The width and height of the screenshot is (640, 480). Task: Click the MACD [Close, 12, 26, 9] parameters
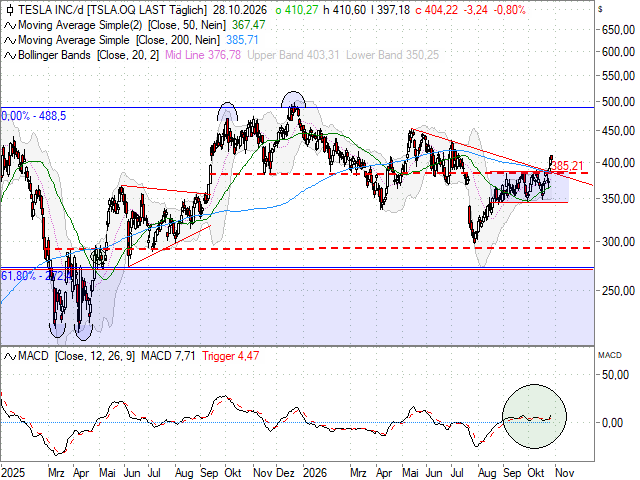point(95,356)
